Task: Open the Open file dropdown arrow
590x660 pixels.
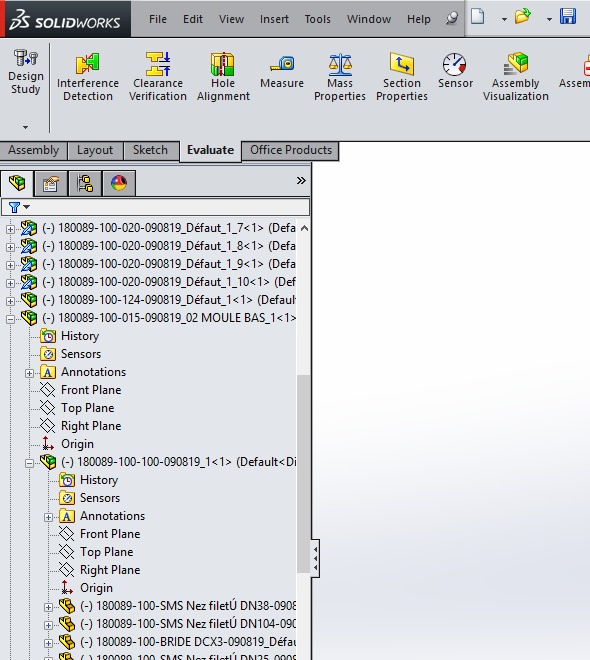Action: point(549,19)
